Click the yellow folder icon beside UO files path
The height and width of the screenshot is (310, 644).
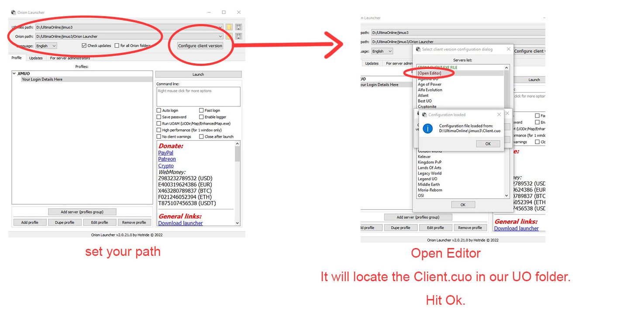tap(229, 27)
